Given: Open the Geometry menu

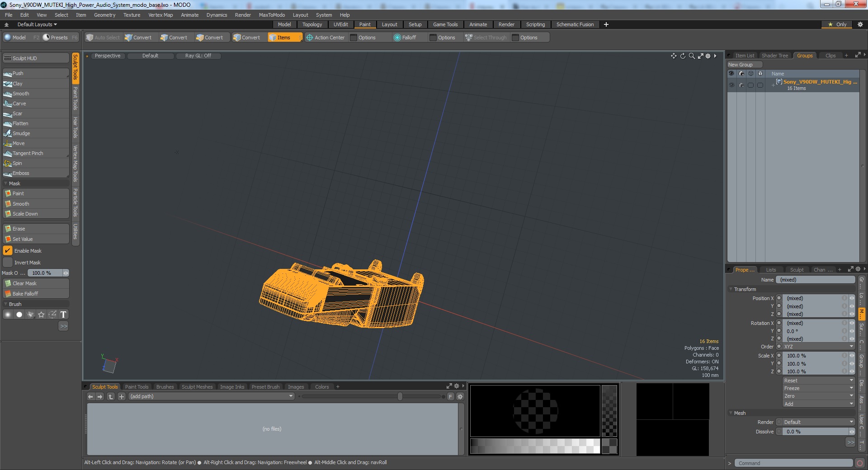Looking at the screenshot, I should coord(104,15).
